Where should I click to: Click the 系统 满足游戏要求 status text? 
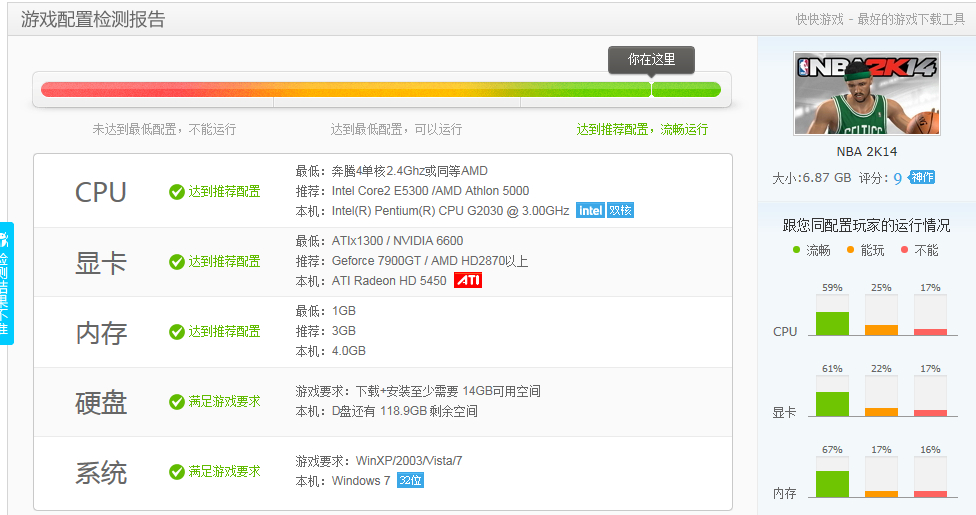click(224, 472)
